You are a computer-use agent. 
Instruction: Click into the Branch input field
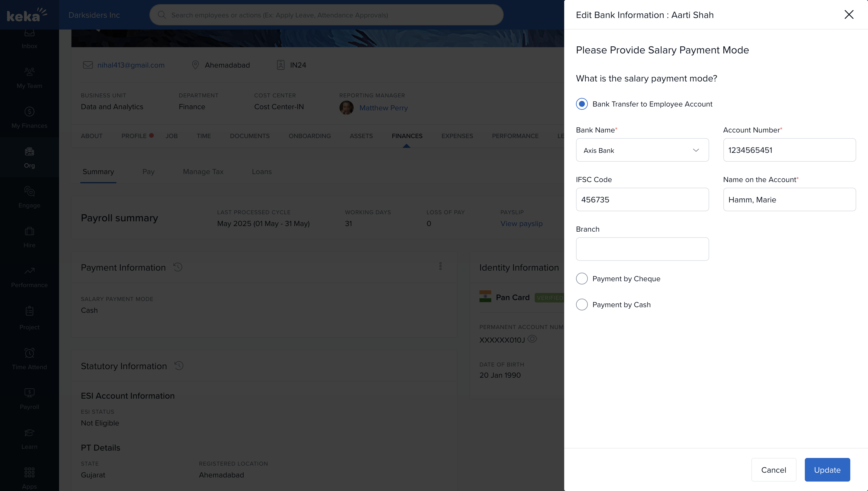[x=642, y=249]
